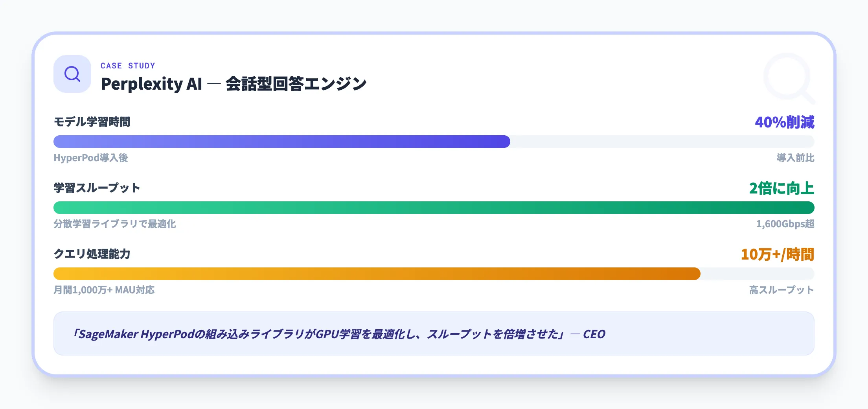The image size is (868, 409).
Task: Click the green 学習スループット progress bar
Action: click(434, 208)
